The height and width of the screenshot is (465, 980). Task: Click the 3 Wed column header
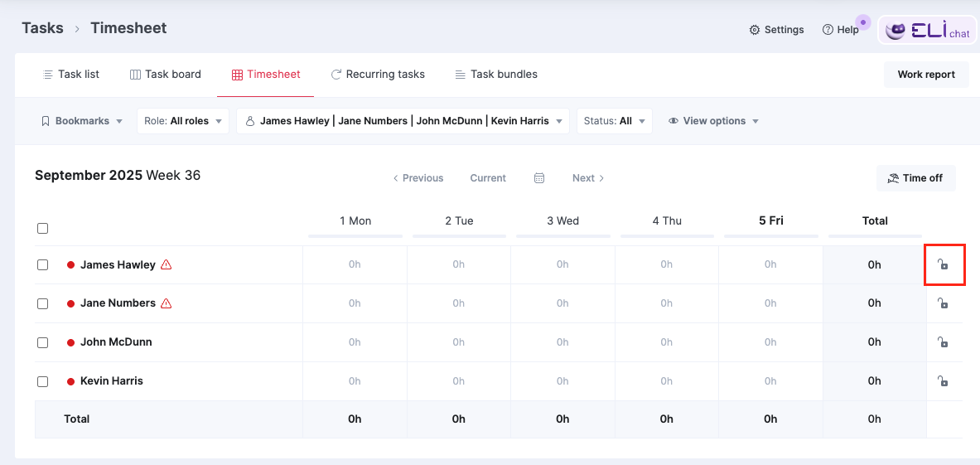click(563, 220)
